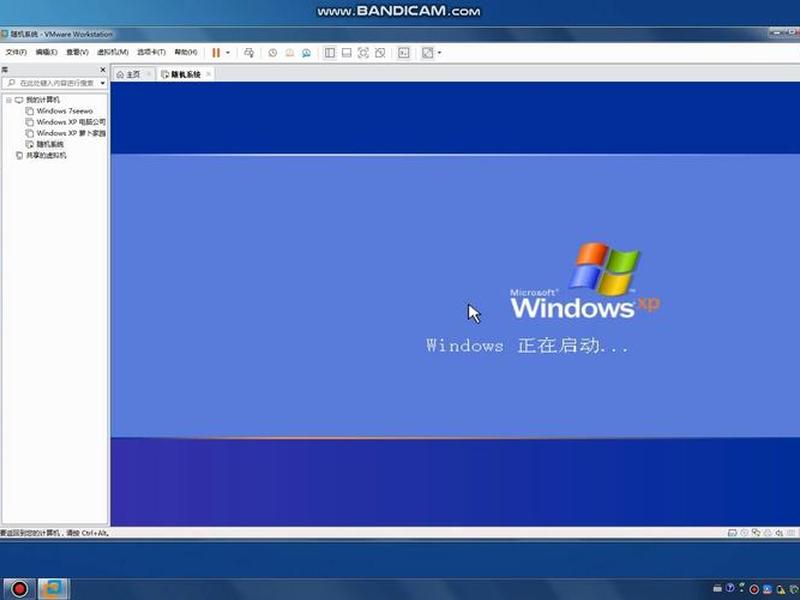Viewport: 800px width, 600px height.
Task: Click the blue help tray icon
Action: 730,588
